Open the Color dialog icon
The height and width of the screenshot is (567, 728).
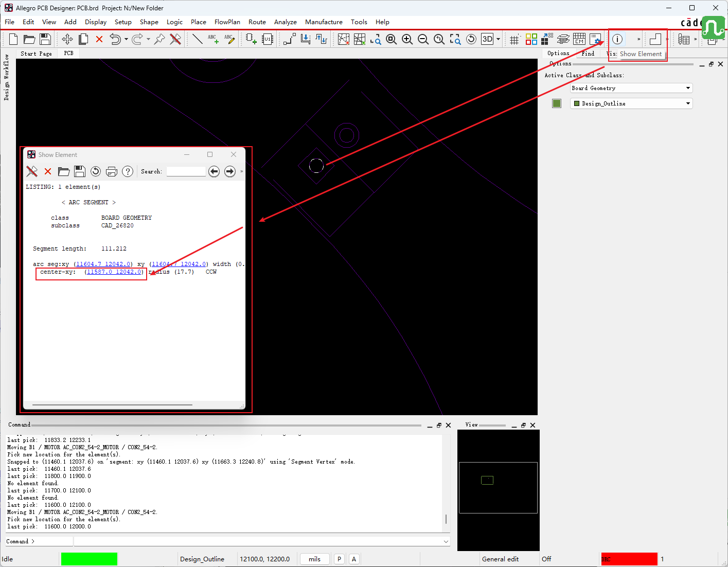531,39
